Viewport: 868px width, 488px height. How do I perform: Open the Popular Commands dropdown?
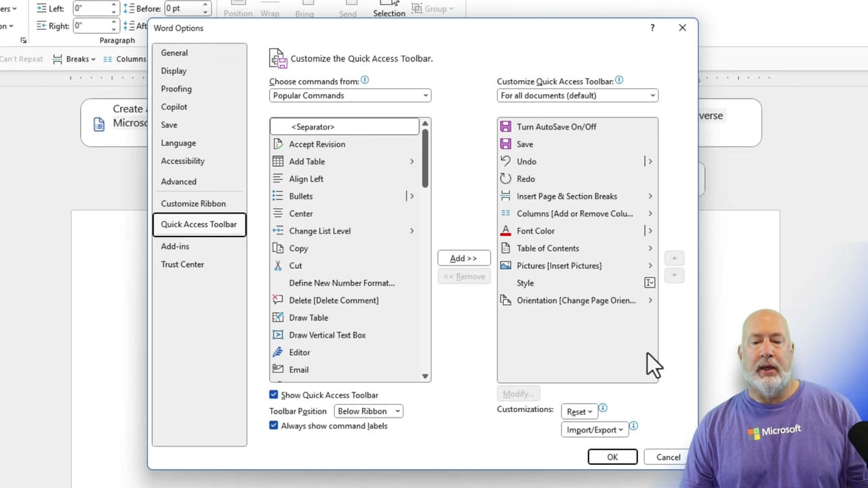pos(350,96)
